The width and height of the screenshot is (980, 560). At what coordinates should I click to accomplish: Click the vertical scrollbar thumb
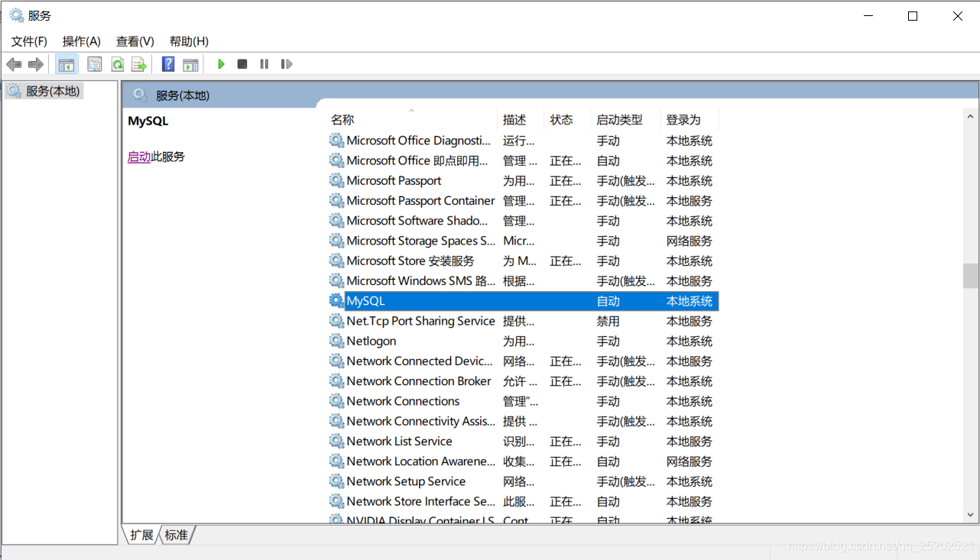971,276
